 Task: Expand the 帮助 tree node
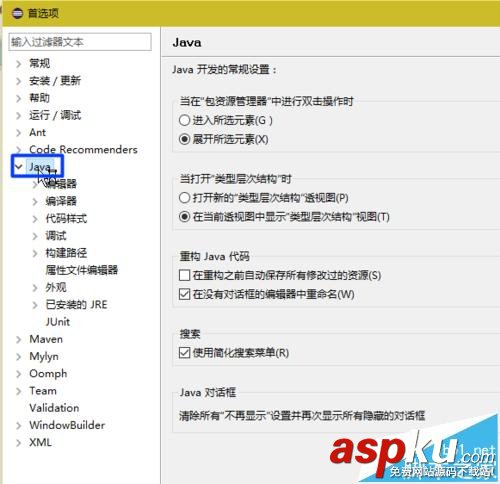(19, 98)
